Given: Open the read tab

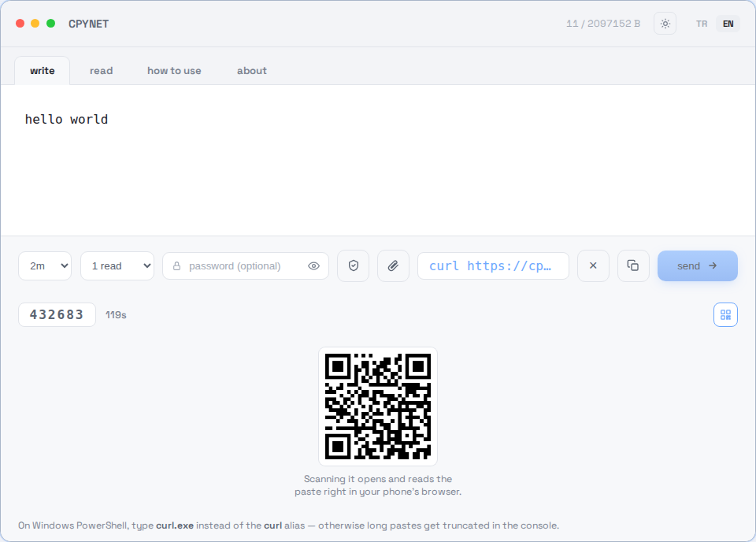Looking at the screenshot, I should [x=102, y=70].
